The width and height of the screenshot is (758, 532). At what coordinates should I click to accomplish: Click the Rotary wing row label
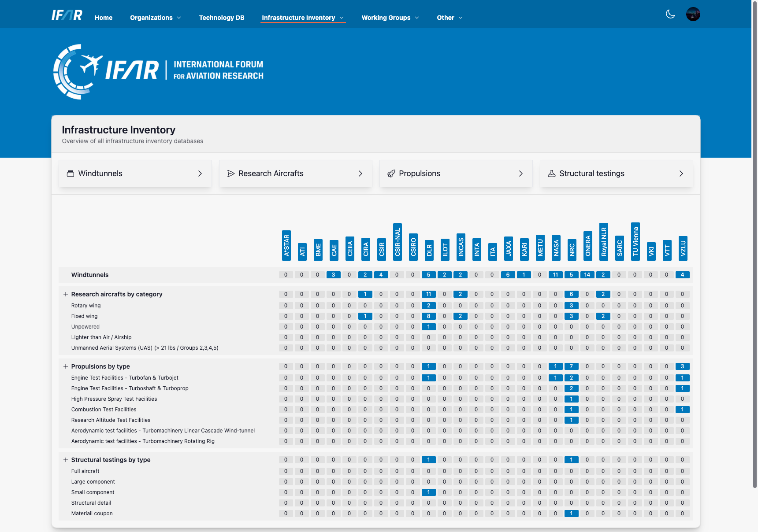86,306
